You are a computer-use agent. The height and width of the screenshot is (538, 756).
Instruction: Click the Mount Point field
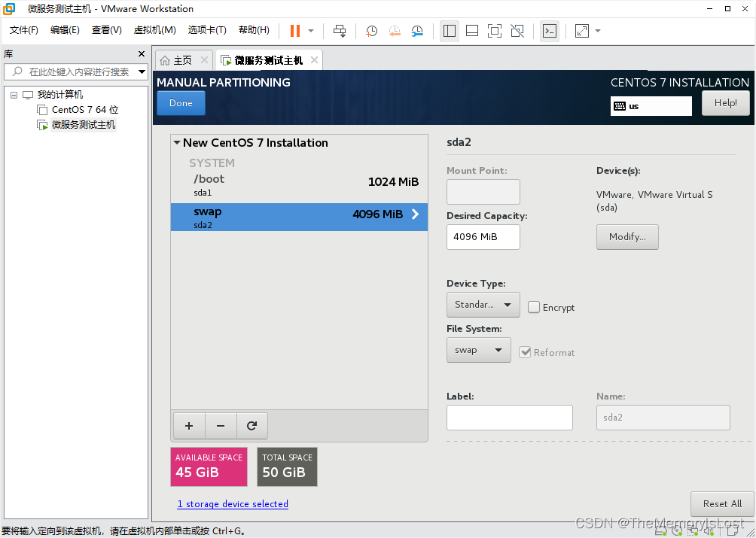pos(483,192)
